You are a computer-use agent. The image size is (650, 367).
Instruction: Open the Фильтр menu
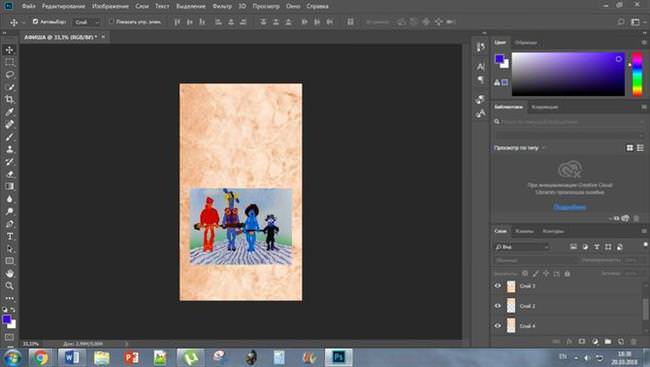coord(222,6)
